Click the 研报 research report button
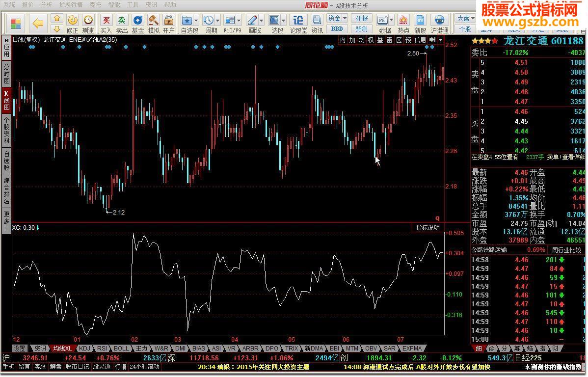The width and height of the screenshot is (588, 377). click(x=362, y=18)
